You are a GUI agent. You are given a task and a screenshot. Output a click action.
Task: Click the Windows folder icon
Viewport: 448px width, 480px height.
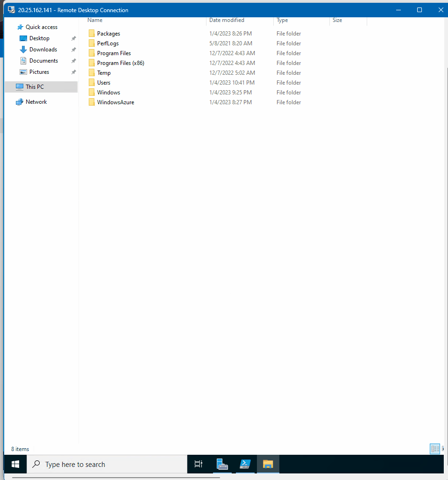[92, 92]
